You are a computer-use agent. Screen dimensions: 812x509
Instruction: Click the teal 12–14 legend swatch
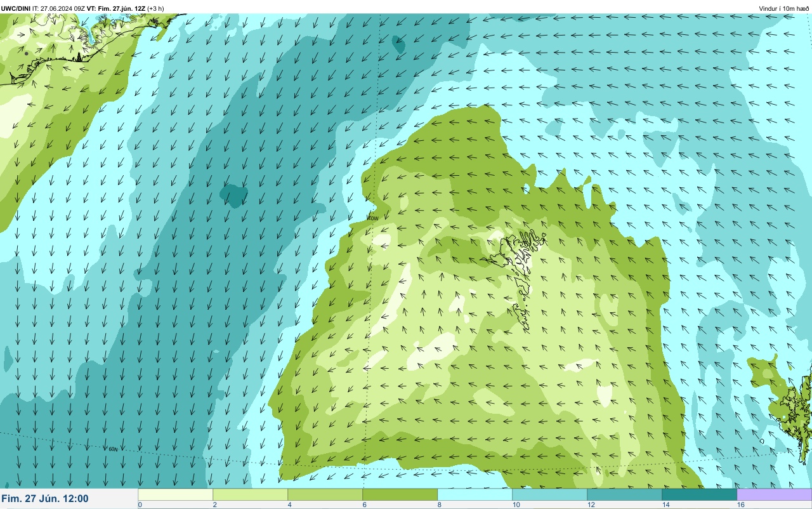(624, 494)
